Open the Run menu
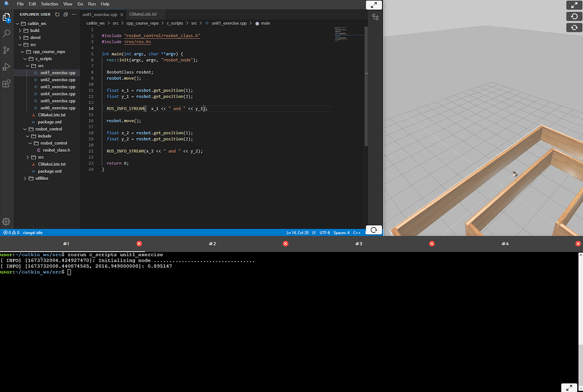 click(x=92, y=3)
